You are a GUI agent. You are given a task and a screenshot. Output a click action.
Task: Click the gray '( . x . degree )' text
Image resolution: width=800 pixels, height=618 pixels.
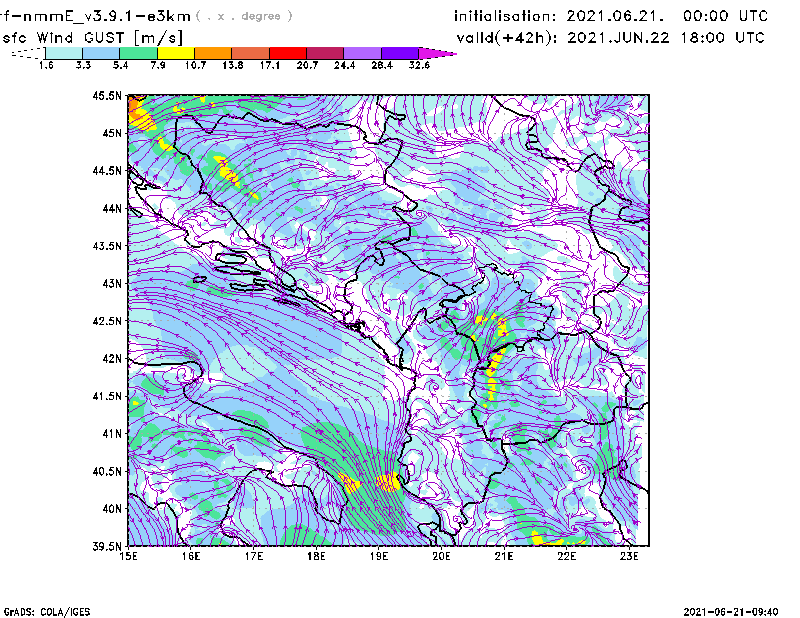click(244, 16)
